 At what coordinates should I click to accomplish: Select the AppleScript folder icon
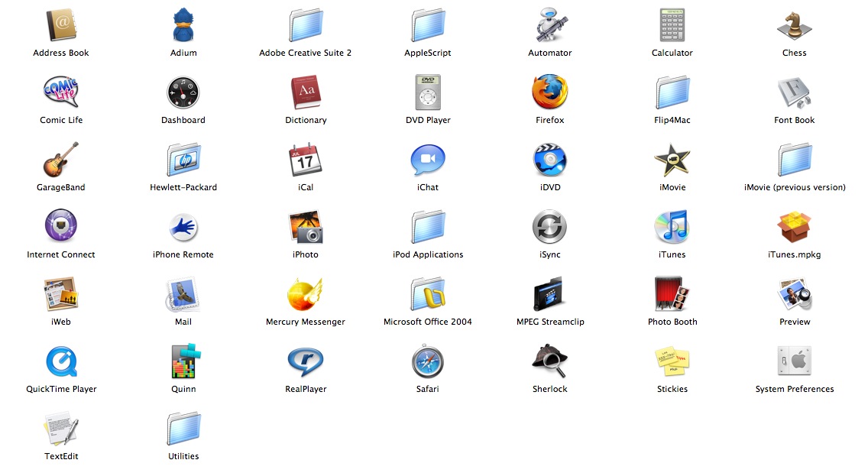click(428, 25)
